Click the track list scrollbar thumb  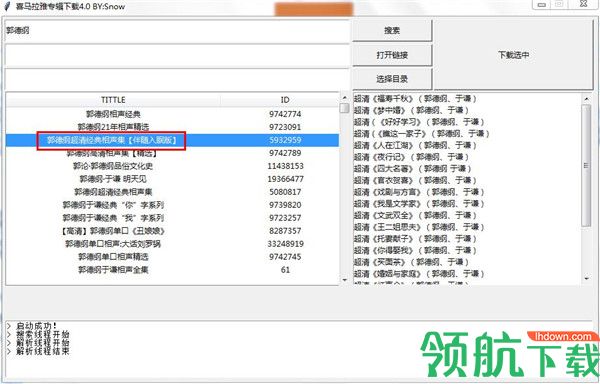(x=586, y=165)
